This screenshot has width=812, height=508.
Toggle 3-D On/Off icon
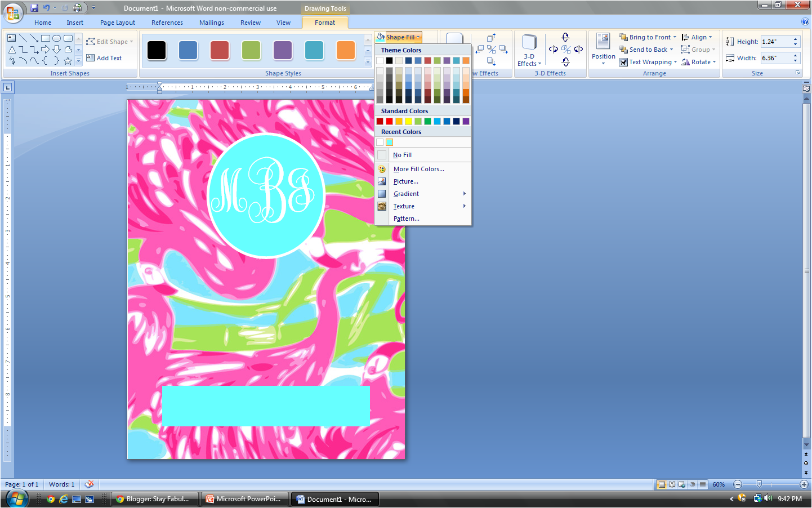coord(566,50)
